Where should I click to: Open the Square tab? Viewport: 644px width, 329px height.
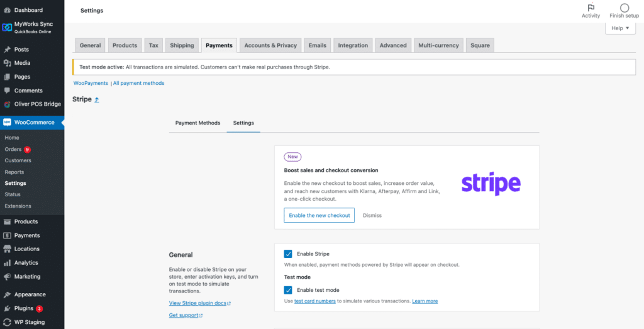(480, 45)
